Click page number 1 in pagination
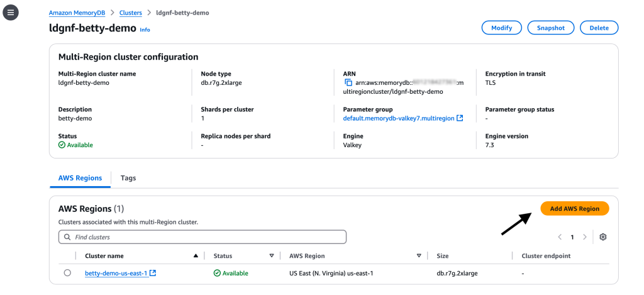The height and width of the screenshot is (295, 644). tap(572, 237)
